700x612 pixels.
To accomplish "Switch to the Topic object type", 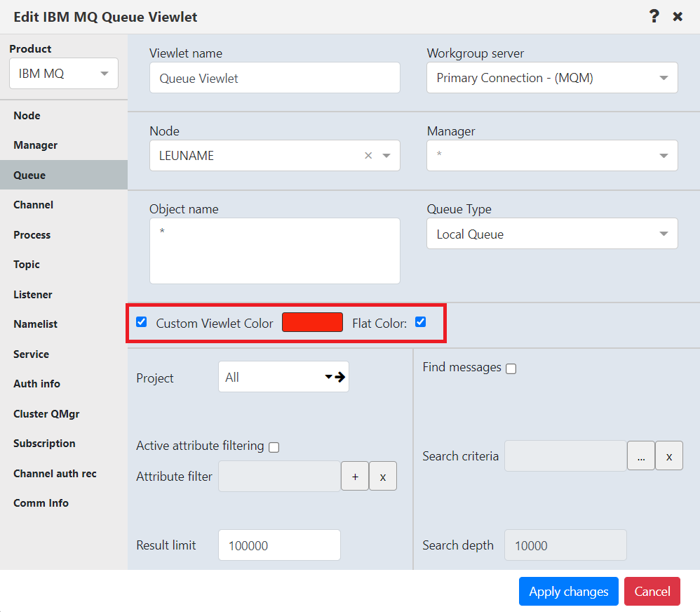I will (64, 265).
